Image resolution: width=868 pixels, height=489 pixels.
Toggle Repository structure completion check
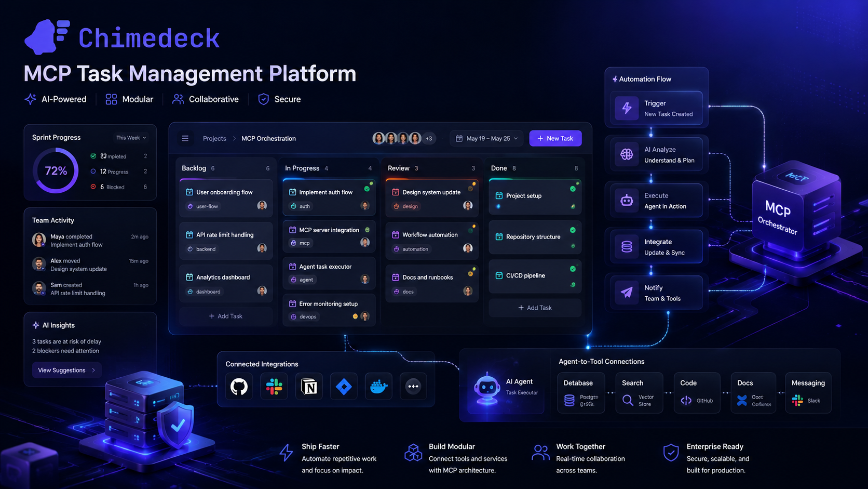(573, 230)
